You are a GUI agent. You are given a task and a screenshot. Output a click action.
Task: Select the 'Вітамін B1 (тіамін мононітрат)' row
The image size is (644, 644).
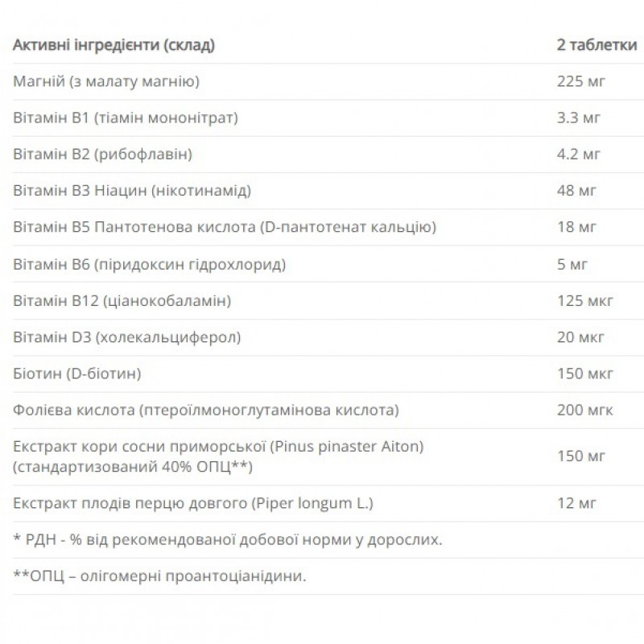click(x=126, y=118)
